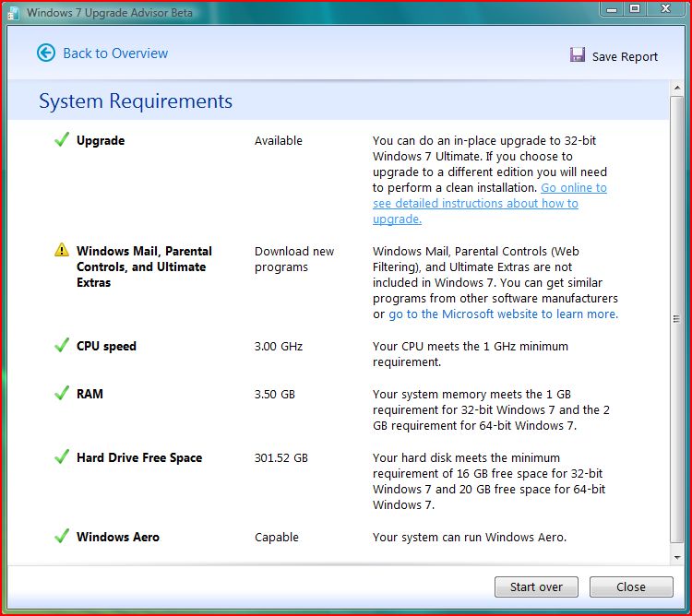
Task: Click the Start over button
Action: click(x=536, y=586)
